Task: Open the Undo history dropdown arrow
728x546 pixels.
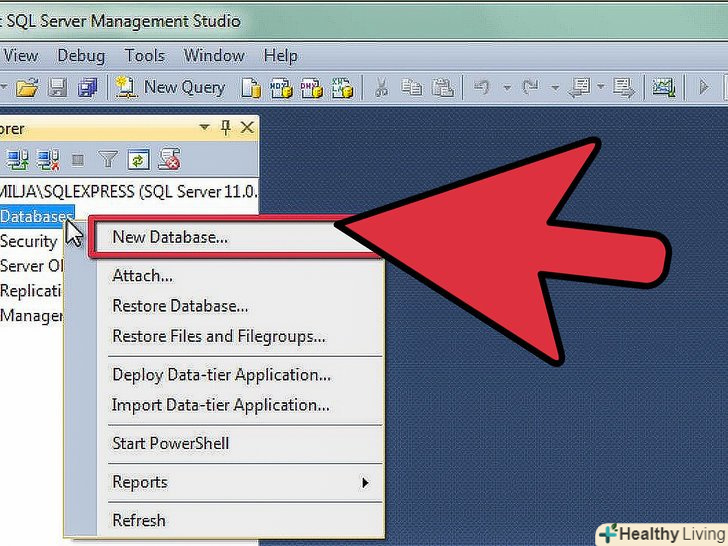Action: [507, 87]
